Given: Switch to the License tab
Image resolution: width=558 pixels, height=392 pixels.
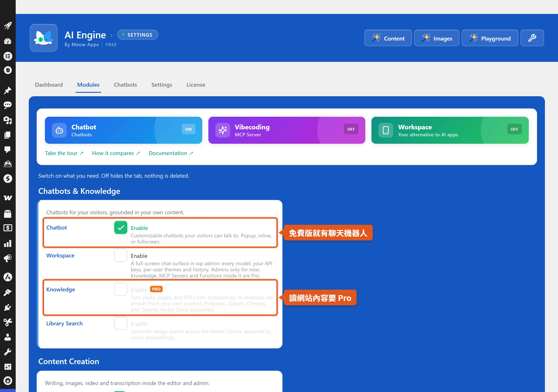Looking at the screenshot, I should 196,85.
